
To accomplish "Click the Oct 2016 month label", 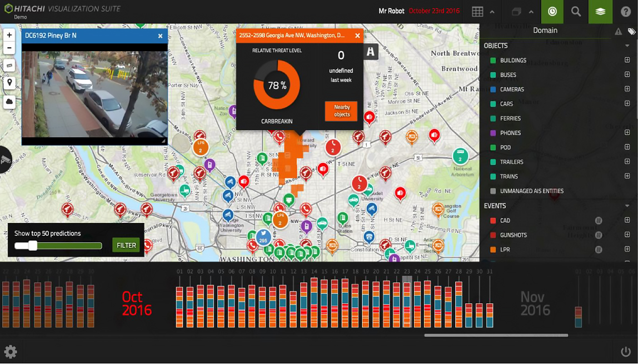I will click(x=137, y=303).
